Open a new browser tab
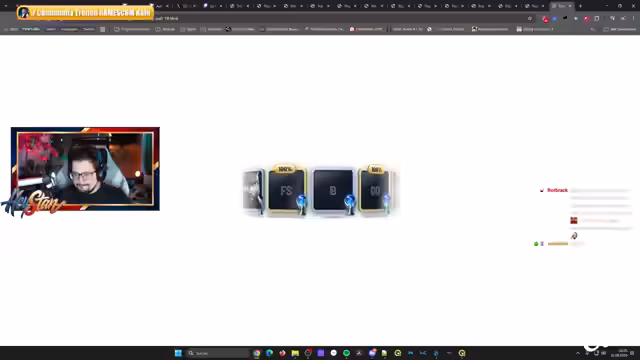 [x=580, y=6]
